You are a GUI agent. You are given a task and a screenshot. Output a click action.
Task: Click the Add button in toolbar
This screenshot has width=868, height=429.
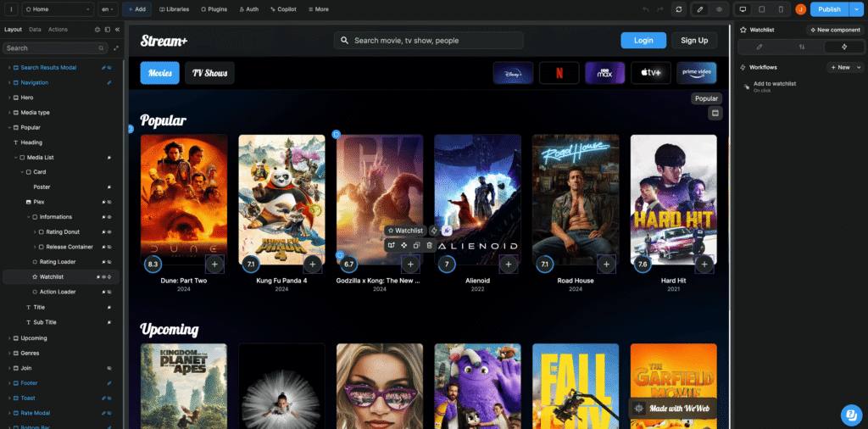(136, 9)
